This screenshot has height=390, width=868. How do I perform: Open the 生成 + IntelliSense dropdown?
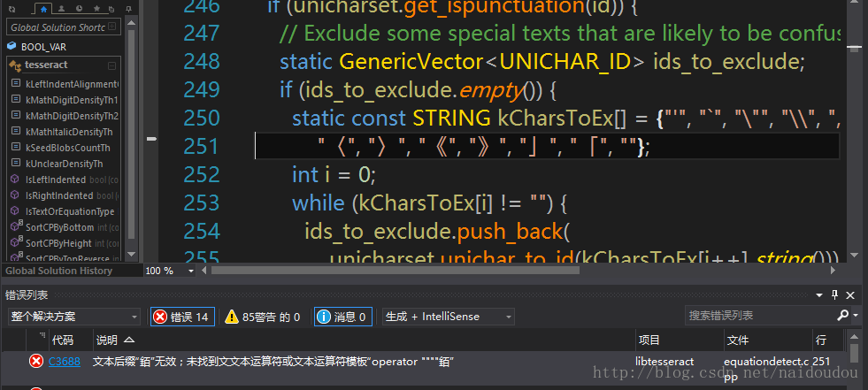[448, 317]
